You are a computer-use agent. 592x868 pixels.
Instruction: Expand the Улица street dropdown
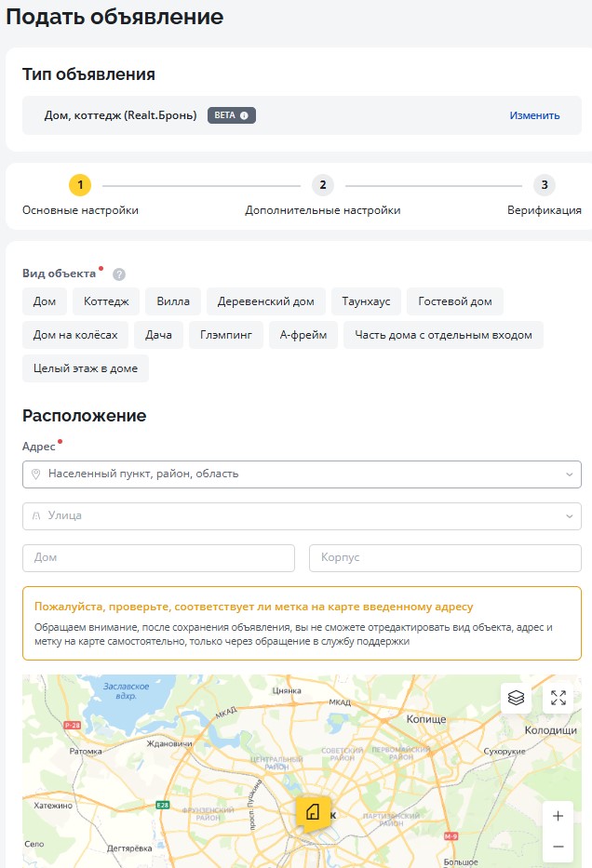[302, 515]
